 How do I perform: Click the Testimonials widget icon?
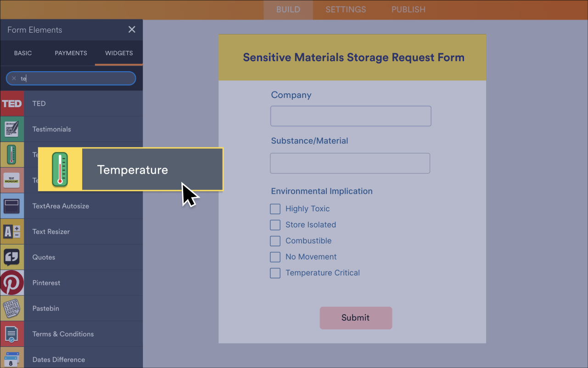[12, 129]
